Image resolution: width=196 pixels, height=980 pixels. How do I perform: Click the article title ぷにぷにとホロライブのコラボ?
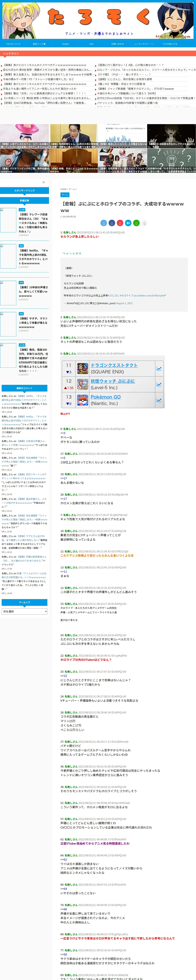[x=122, y=207]
